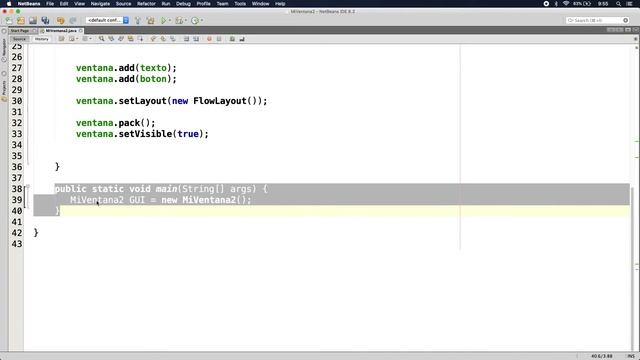Click Stop Macro Recording icon
The width and height of the screenshot is (640, 360).
pyautogui.click(x=219, y=39)
